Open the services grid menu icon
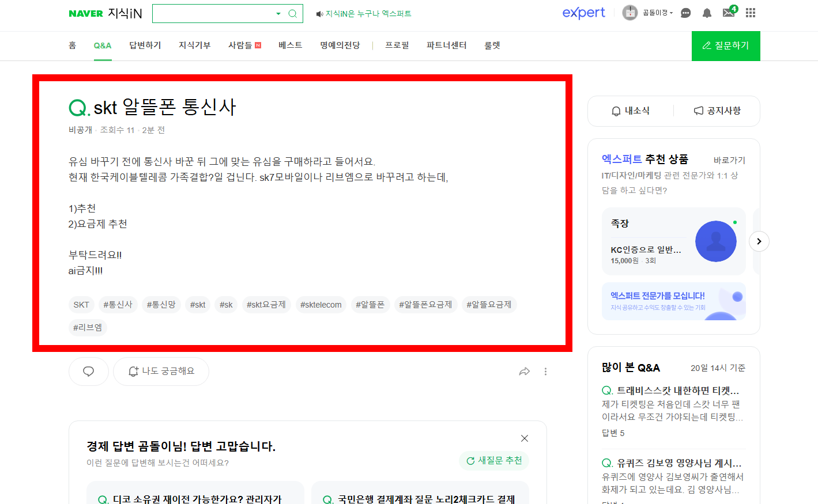818x504 pixels. (x=751, y=13)
